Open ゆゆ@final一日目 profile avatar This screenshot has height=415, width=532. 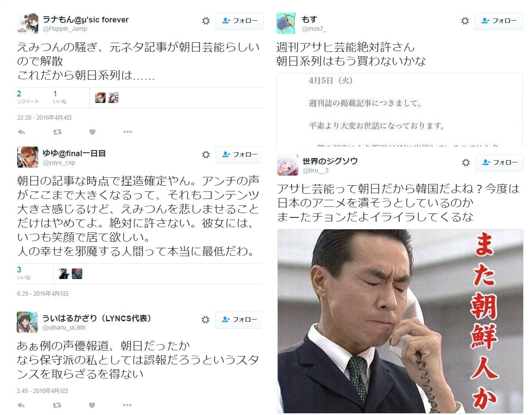click(28, 157)
